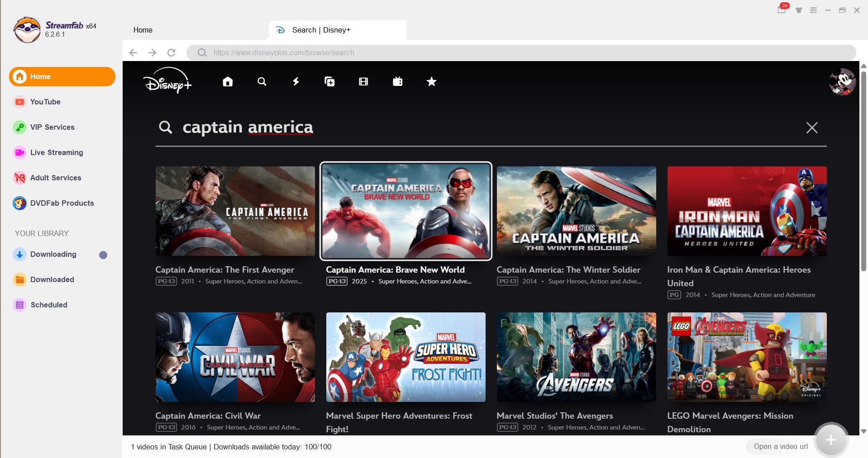Open the Live Streaming section
This screenshot has height=458, width=868.
pyautogui.click(x=56, y=152)
